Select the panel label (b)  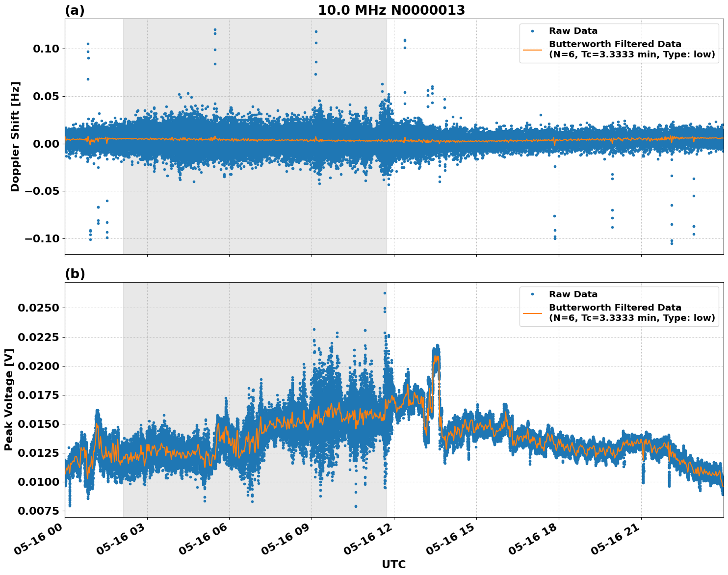[75, 274]
